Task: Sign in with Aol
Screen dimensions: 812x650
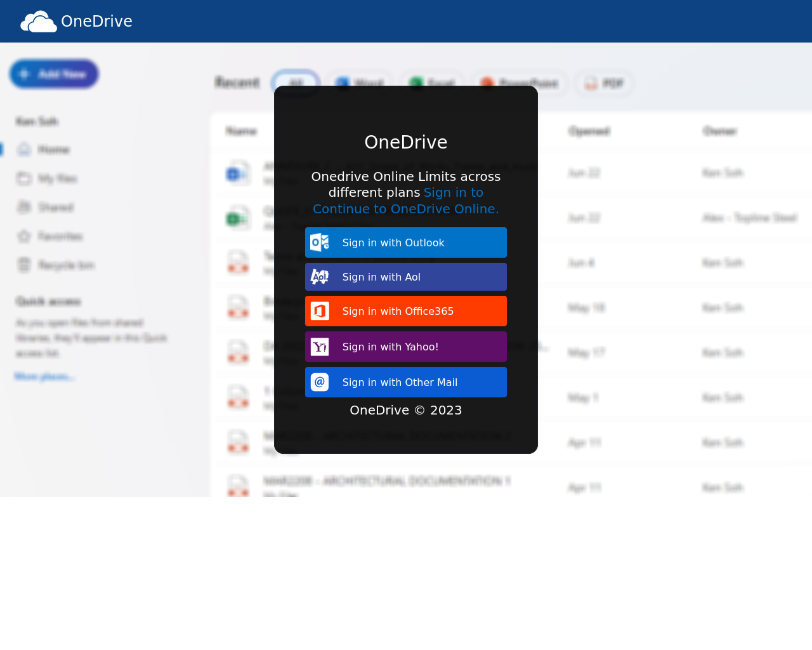Action: [x=406, y=277]
